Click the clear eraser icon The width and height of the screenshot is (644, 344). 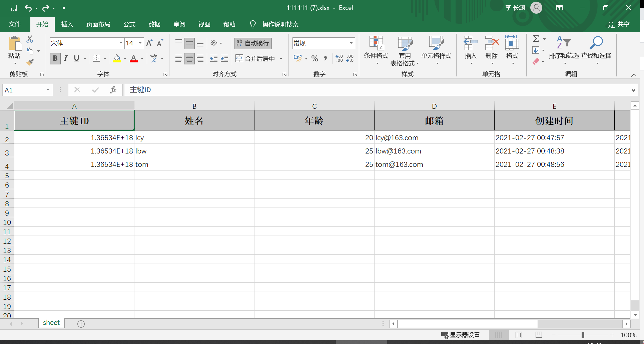(536, 61)
